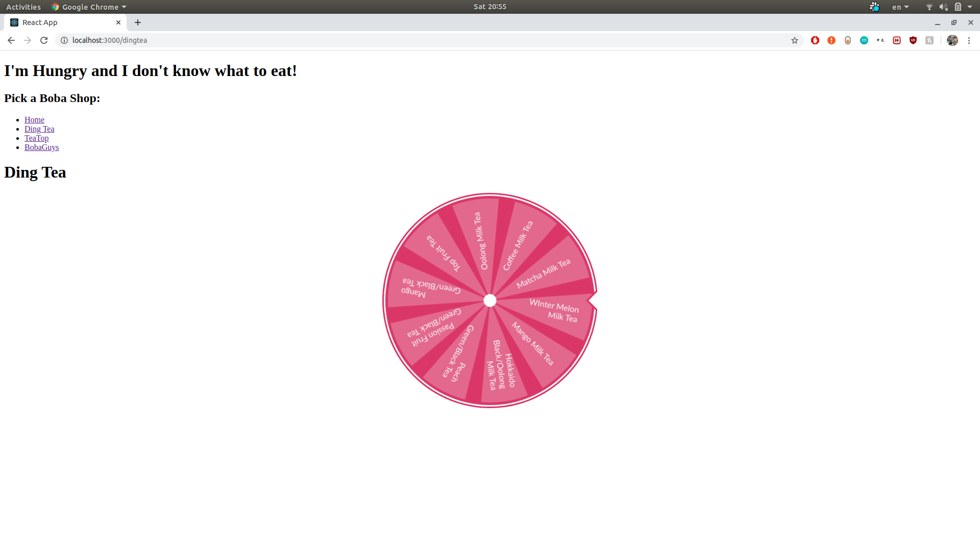Follow the BobaGuys link
Image resolution: width=980 pixels, height=551 pixels.
42,147
